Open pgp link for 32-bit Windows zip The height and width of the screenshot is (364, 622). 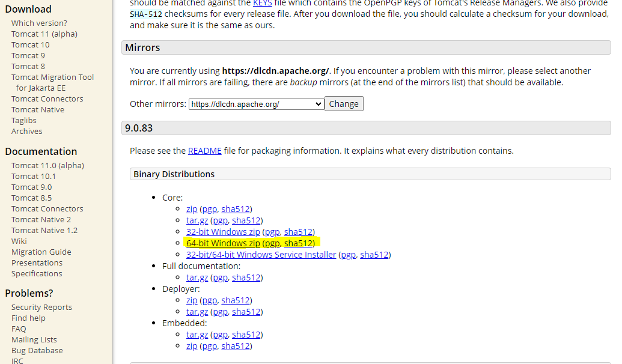272,232
